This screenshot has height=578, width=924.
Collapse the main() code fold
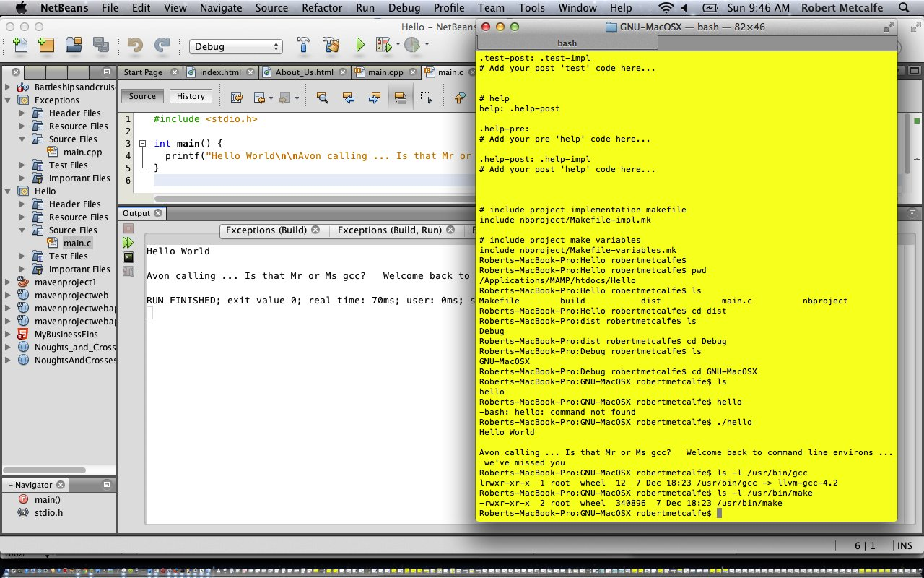141,144
